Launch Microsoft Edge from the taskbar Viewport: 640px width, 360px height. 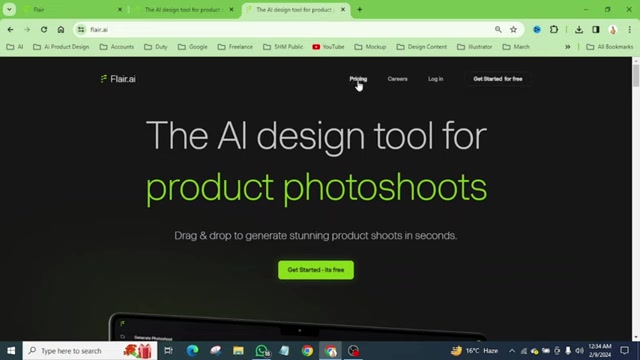point(192,351)
